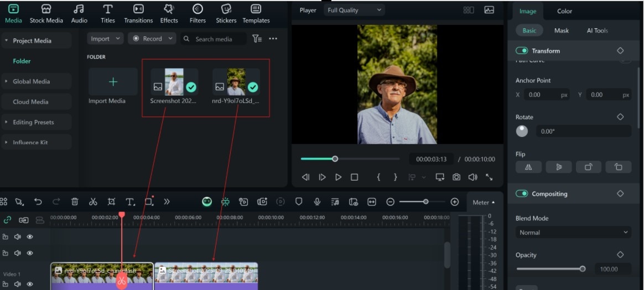The height and width of the screenshot is (290, 644).
Task: Open the Transitions tab
Action: click(138, 14)
